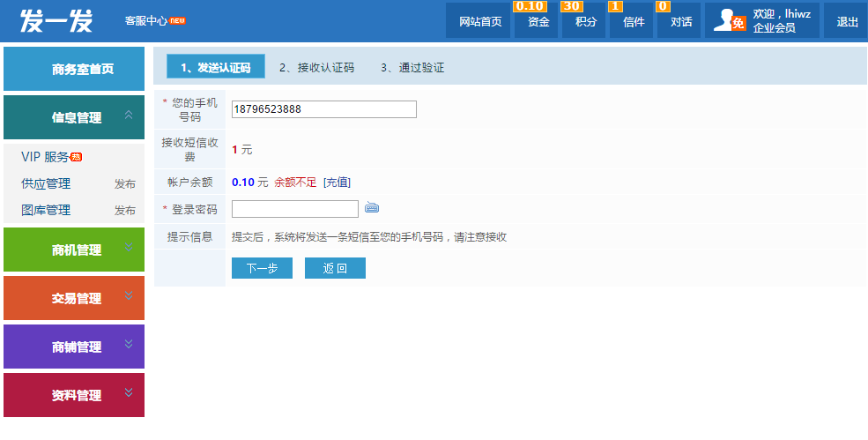Select the 发送认证码 step tab
Screen dimensions: 868x440
click(x=216, y=68)
